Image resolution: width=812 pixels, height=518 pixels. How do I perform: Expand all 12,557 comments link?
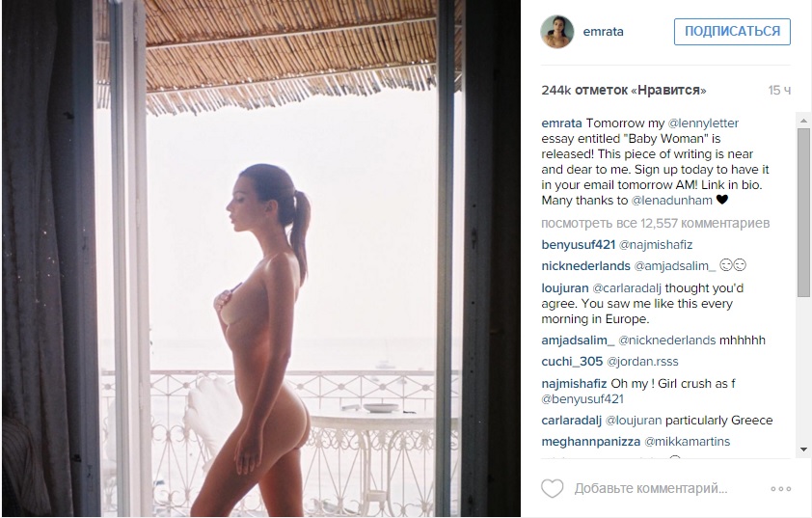pyautogui.click(x=656, y=223)
